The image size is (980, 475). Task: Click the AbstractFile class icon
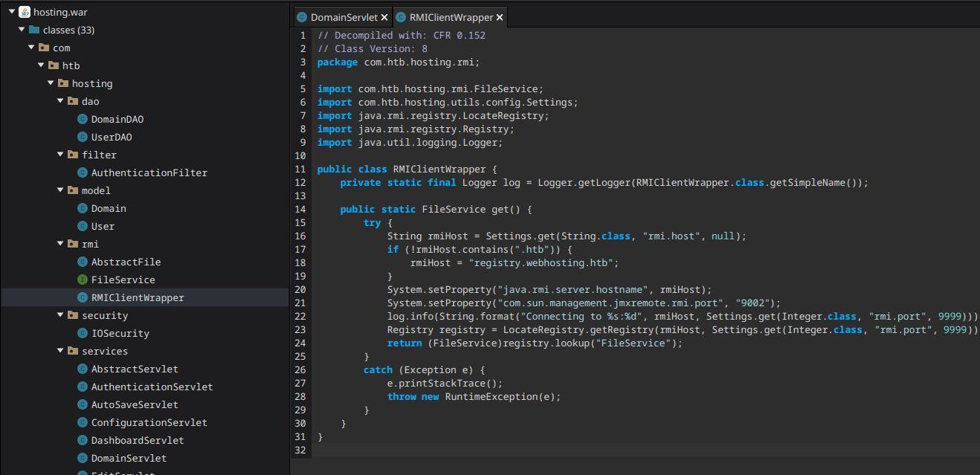pos(83,262)
